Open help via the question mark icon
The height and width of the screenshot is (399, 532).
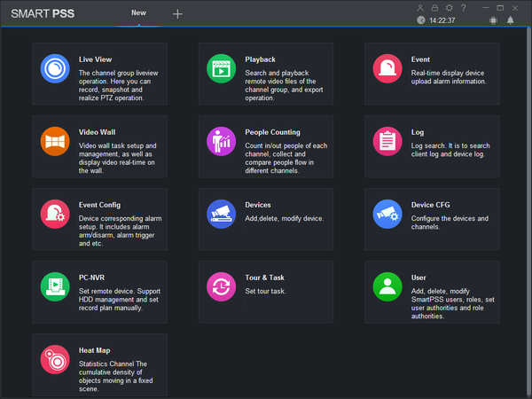click(464, 8)
